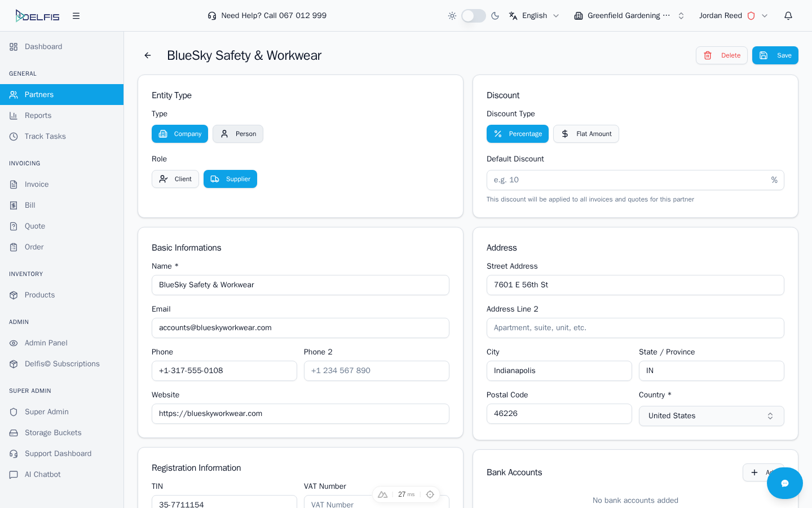812x508 pixels.
Task: Click the hamburger menu icon to collapse sidebar
Action: [x=76, y=16]
